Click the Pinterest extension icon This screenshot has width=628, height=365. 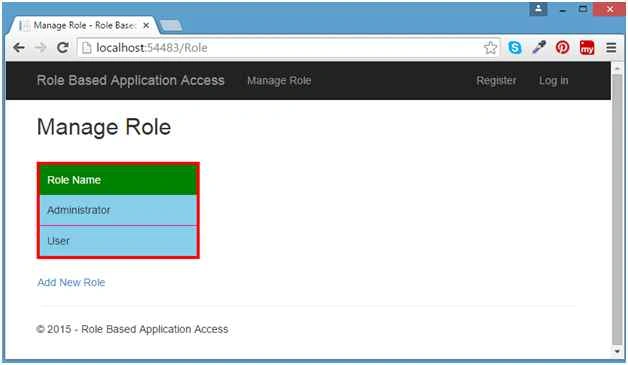(562, 48)
